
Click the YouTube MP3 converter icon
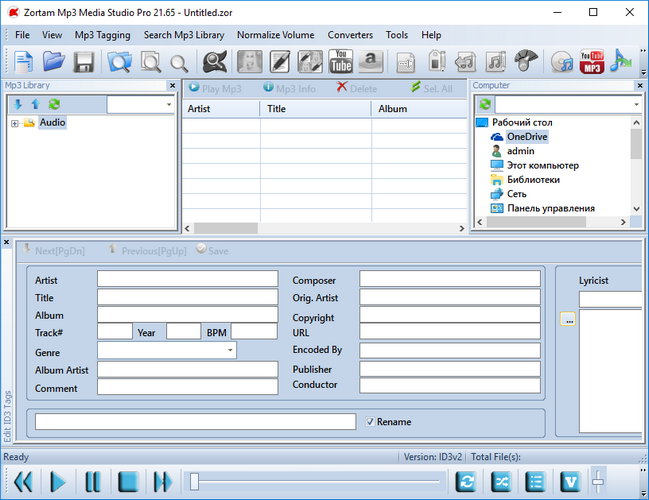592,62
